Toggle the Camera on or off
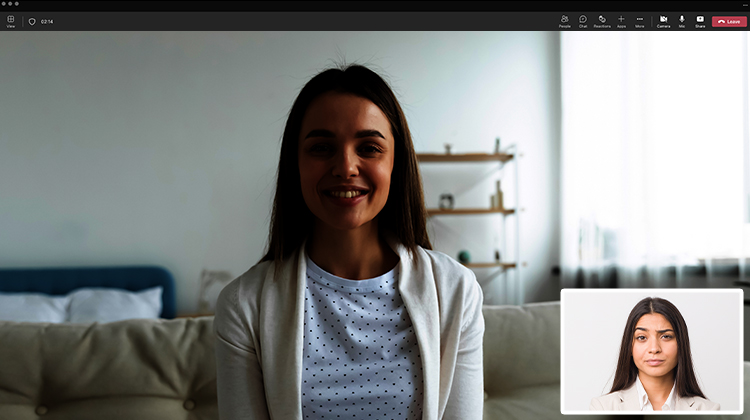Image resolution: width=750 pixels, height=420 pixels. (663, 21)
